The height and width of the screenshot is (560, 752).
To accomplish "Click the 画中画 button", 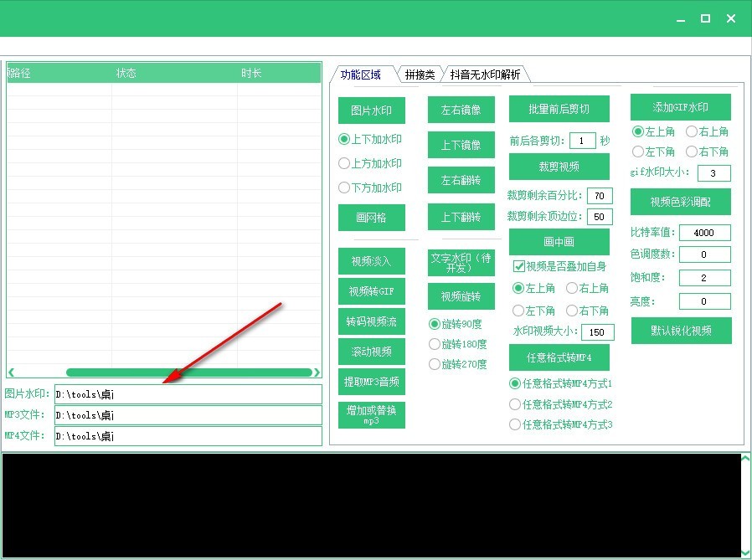I will click(x=559, y=242).
